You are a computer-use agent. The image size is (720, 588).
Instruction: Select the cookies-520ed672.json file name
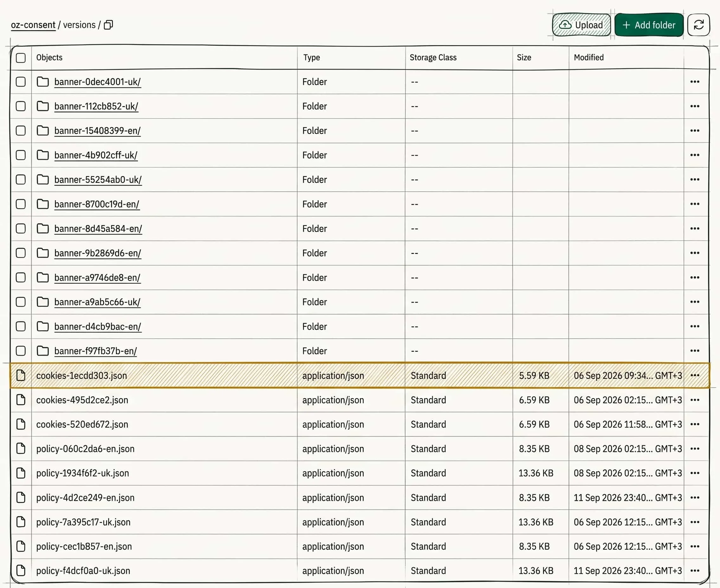tap(82, 424)
